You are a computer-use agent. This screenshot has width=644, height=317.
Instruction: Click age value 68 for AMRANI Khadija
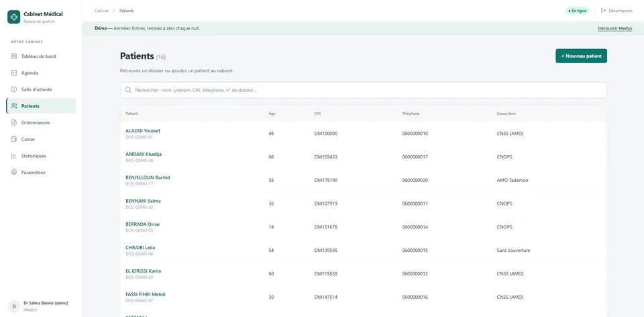[271, 157]
